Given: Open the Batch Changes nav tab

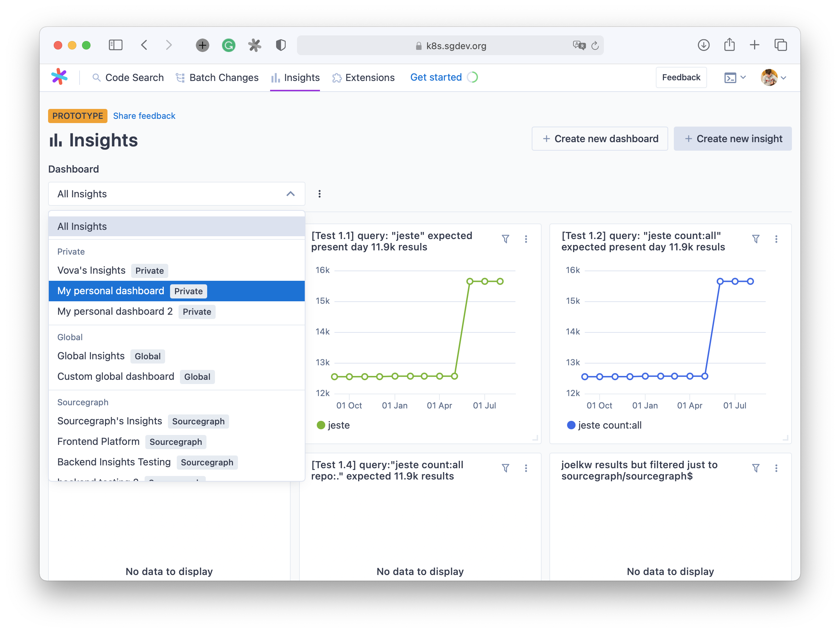Looking at the screenshot, I should coord(217,77).
